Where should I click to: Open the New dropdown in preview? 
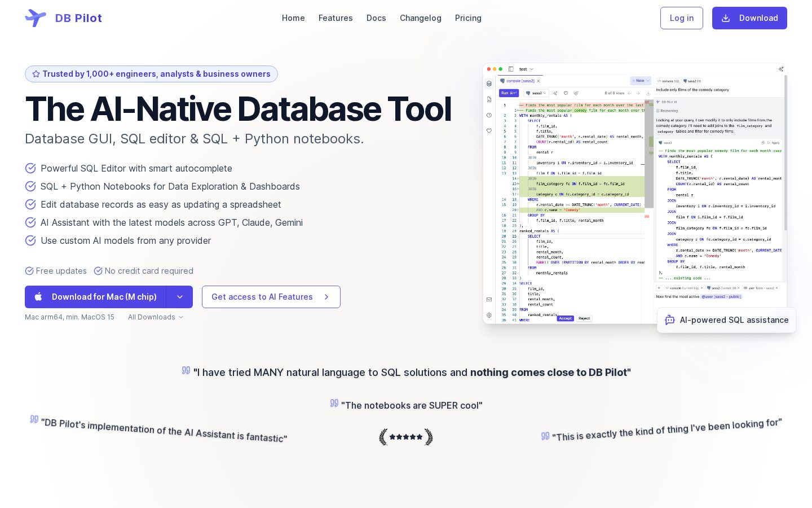(x=641, y=81)
